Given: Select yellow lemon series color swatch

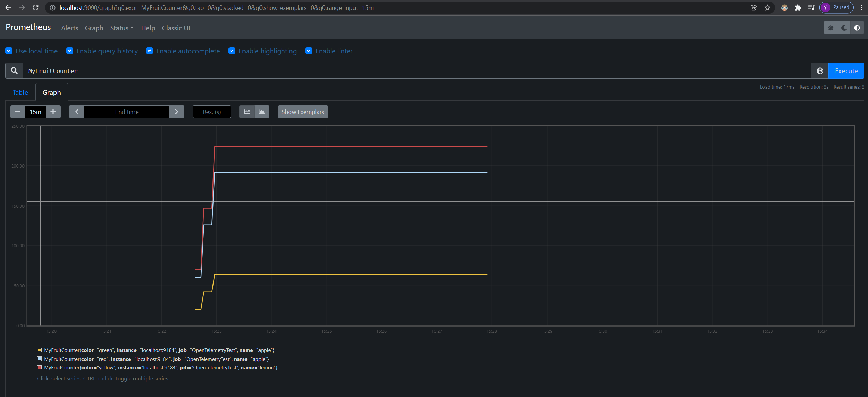Looking at the screenshot, I should [x=40, y=367].
